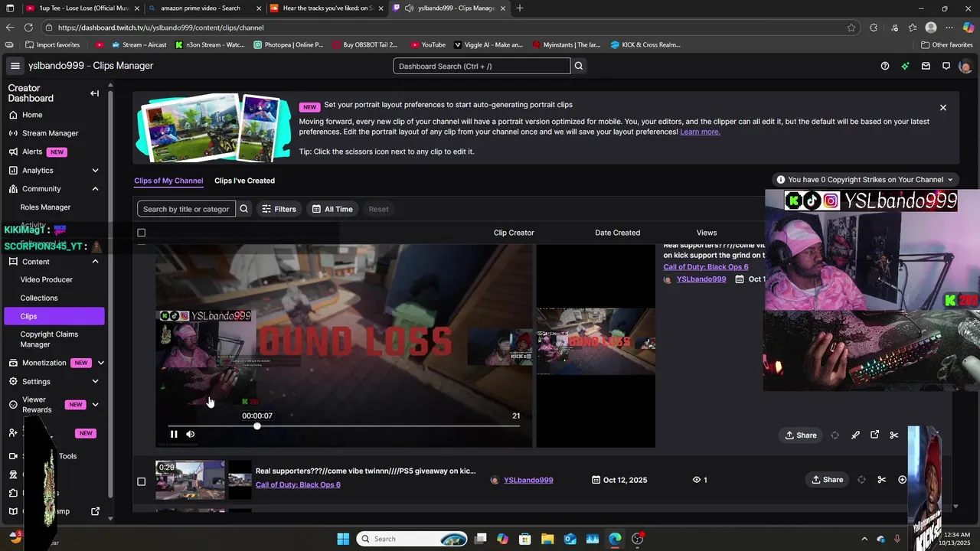Image resolution: width=980 pixels, height=551 pixels.
Task: Click dotted circle icon beside playing clip Share
Action: [835, 435]
